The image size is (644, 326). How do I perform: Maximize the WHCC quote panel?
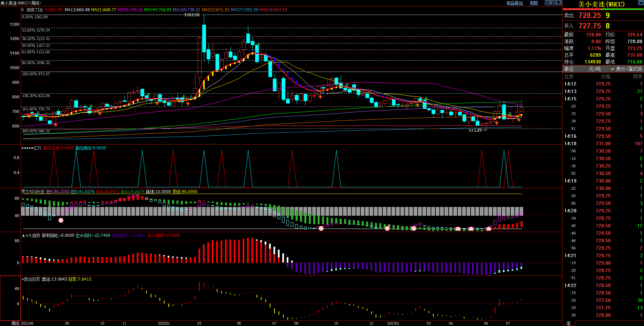click(x=641, y=3)
